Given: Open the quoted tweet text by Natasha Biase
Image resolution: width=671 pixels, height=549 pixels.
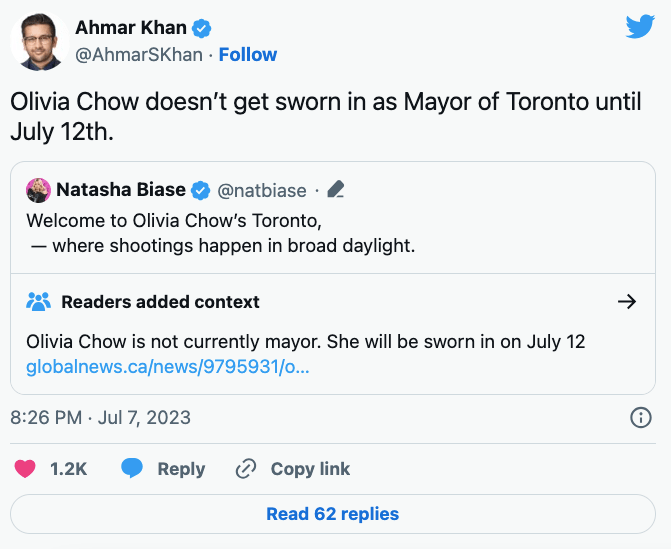Looking at the screenshot, I should click(220, 232).
